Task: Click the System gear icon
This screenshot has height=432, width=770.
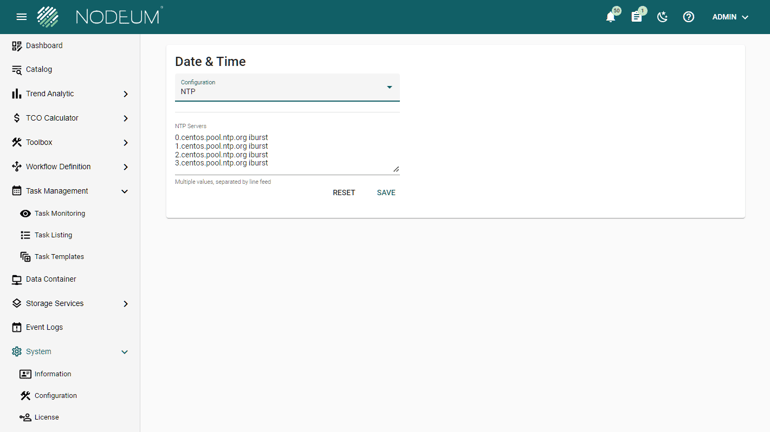Action: [17, 351]
